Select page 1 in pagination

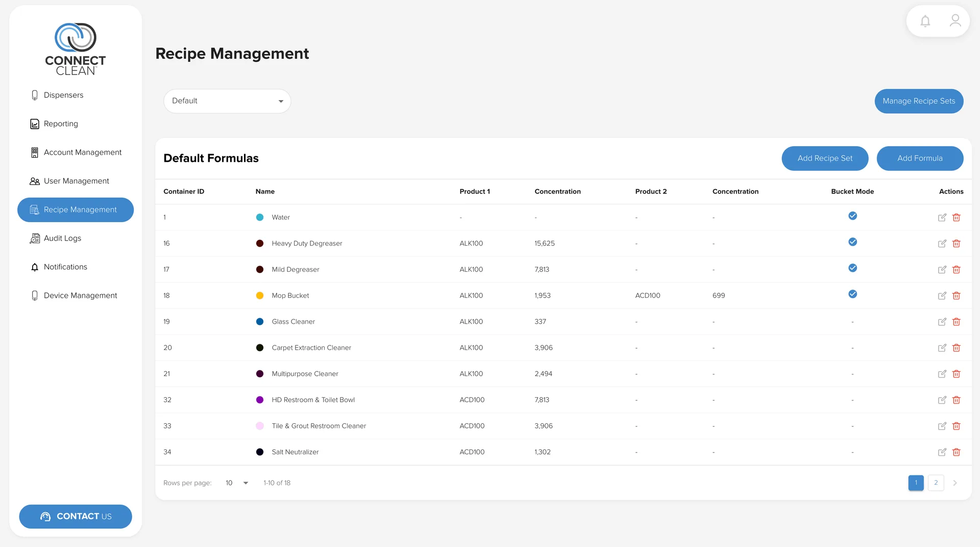click(916, 483)
